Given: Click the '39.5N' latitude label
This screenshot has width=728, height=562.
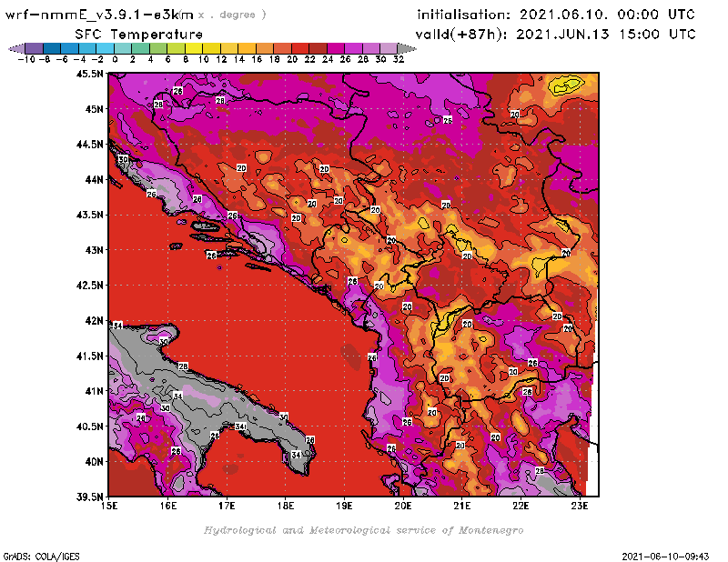Looking at the screenshot, I should click(x=89, y=497).
